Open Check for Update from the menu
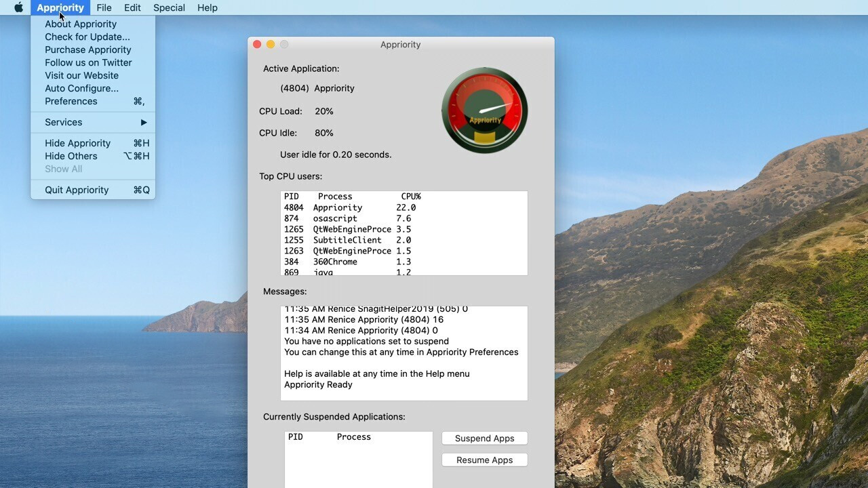The image size is (868, 488). (x=87, y=37)
